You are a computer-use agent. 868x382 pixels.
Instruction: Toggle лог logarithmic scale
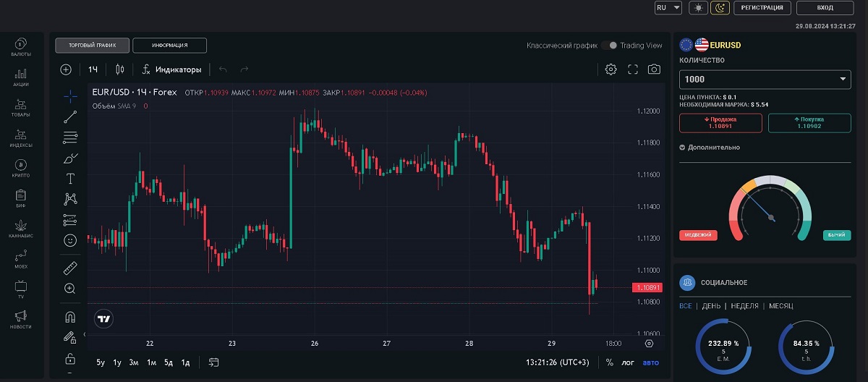click(628, 362)
